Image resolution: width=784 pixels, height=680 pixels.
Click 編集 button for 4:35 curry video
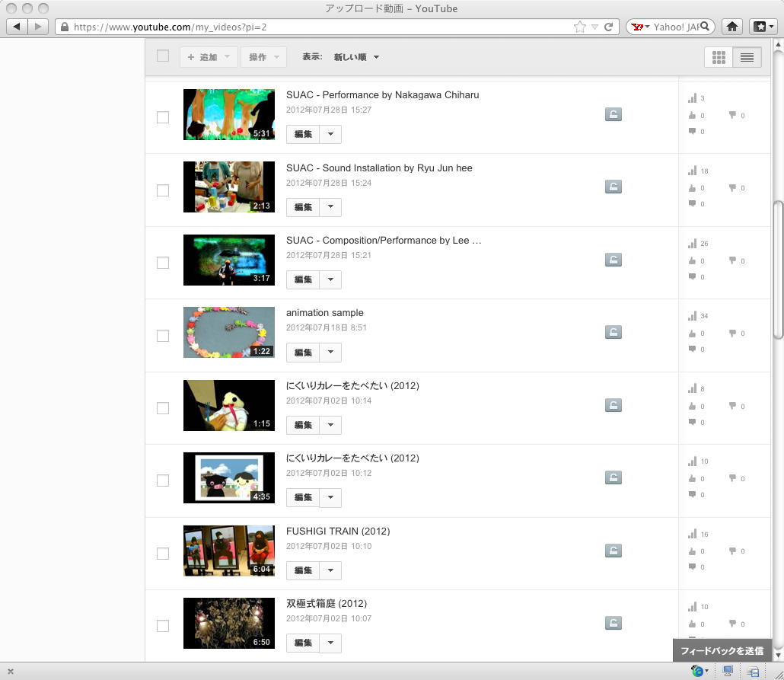[303, 497]
